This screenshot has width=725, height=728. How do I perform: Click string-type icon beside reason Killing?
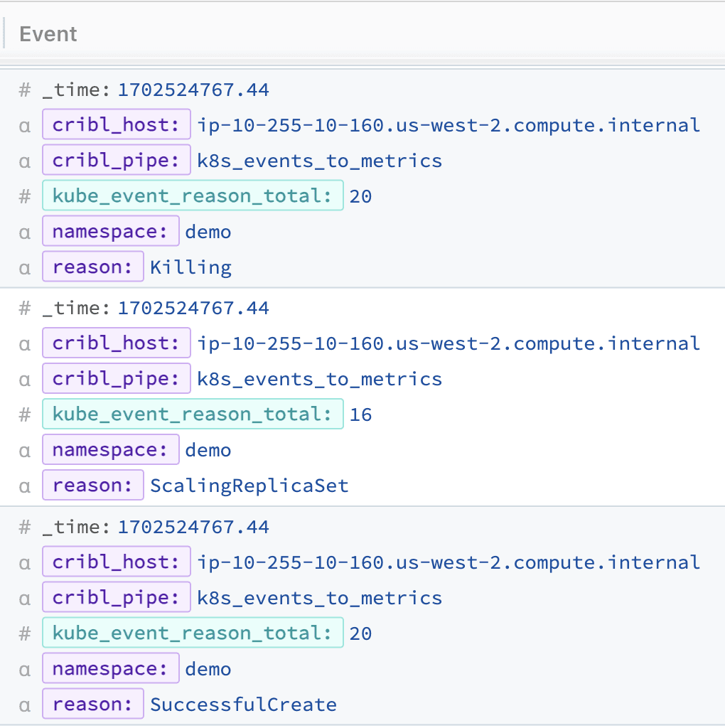[x=25, y=268]
